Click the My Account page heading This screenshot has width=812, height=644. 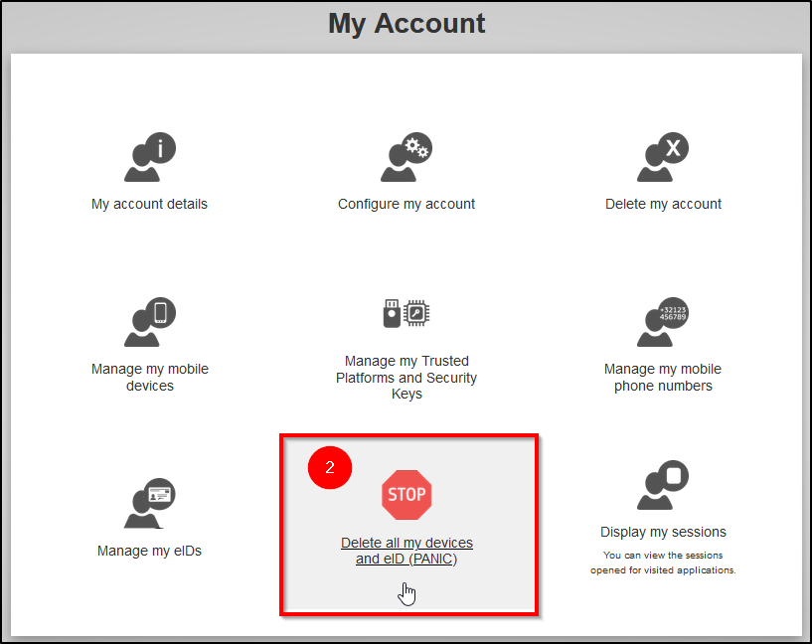tap(406, 23)
